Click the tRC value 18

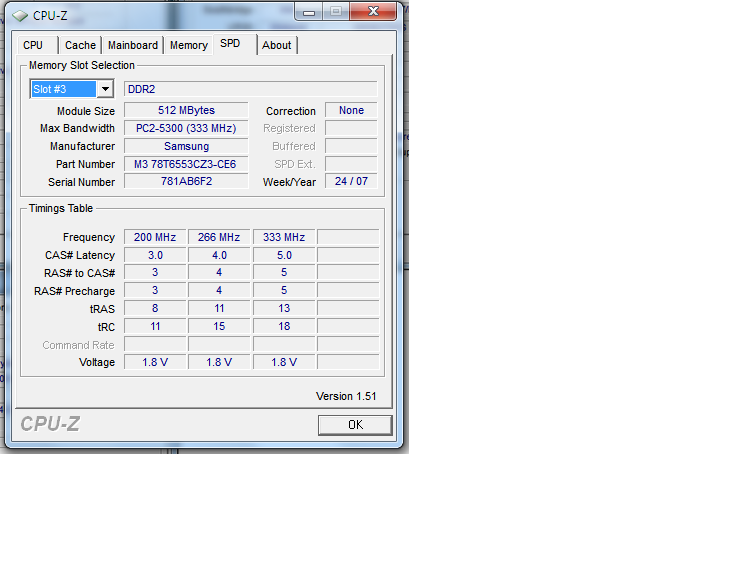pos(284,326)
